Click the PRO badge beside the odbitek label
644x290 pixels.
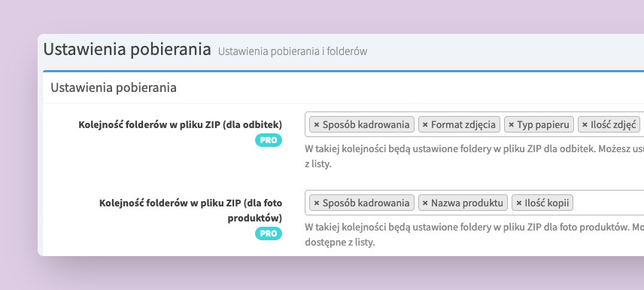269,140
